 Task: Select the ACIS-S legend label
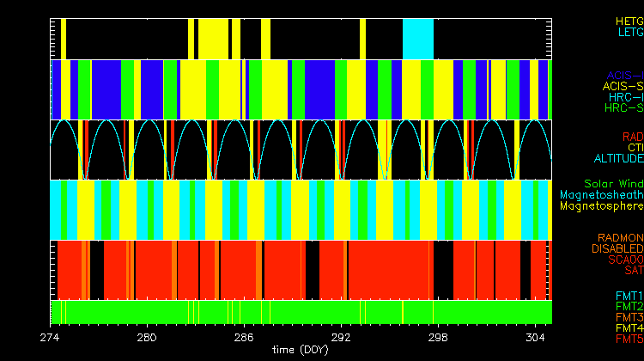pyautogui.click(x=623, y=86)
